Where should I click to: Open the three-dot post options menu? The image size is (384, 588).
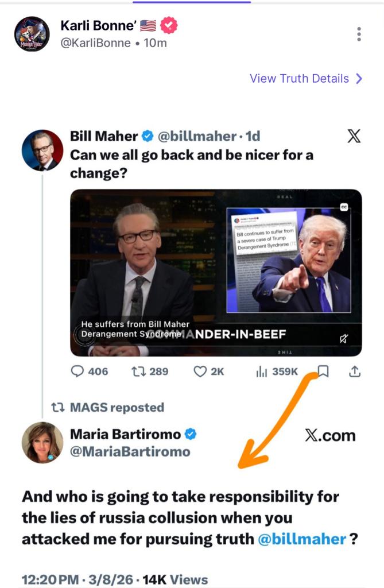coord(359,34)
